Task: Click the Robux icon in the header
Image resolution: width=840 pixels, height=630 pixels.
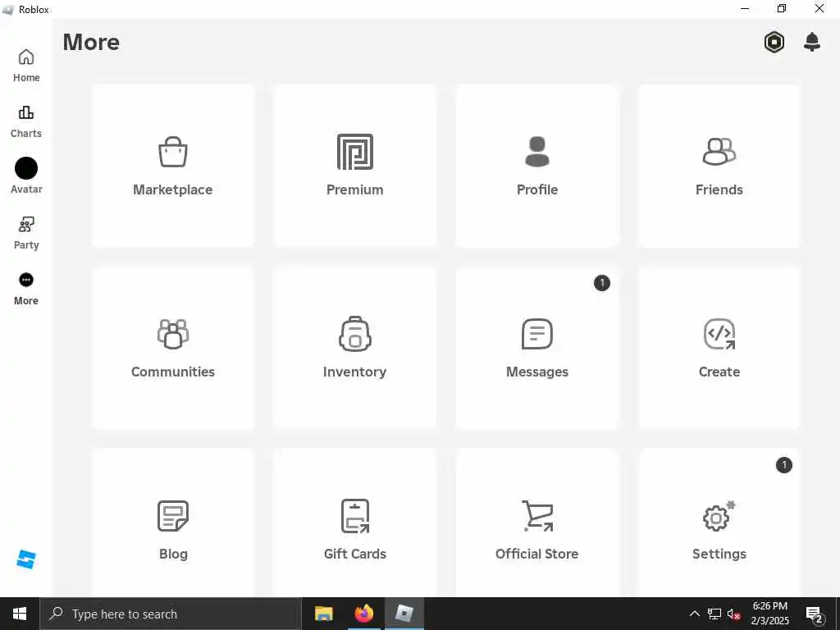Action: coord(774,42)
